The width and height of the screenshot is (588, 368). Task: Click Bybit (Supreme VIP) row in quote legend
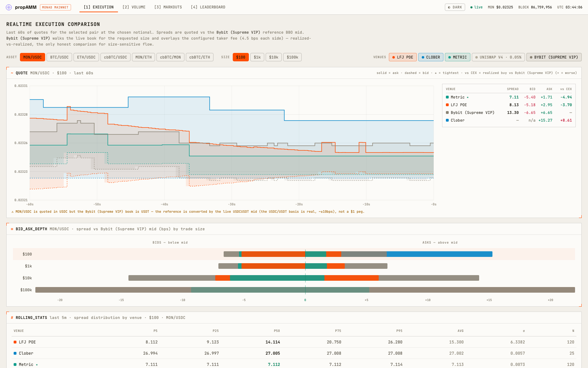(x=509, y=113)
